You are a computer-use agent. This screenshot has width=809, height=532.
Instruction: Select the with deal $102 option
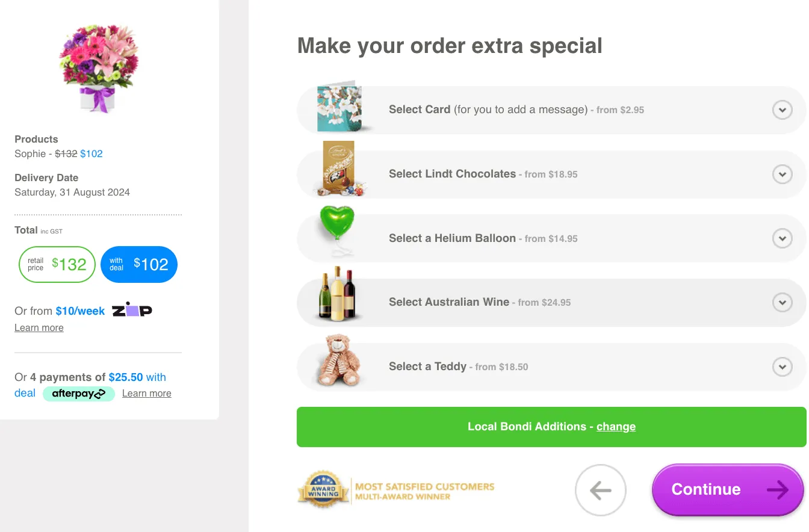pos(139,264)
